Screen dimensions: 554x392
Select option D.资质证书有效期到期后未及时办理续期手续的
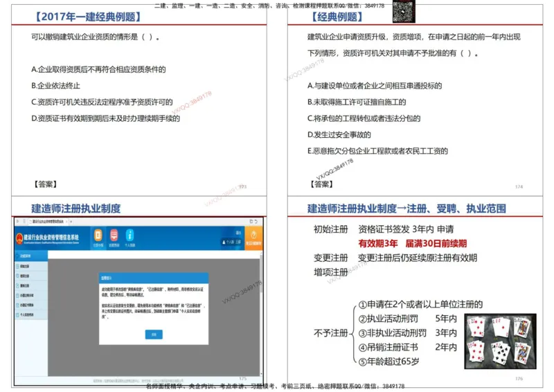[x=106, y=118]
